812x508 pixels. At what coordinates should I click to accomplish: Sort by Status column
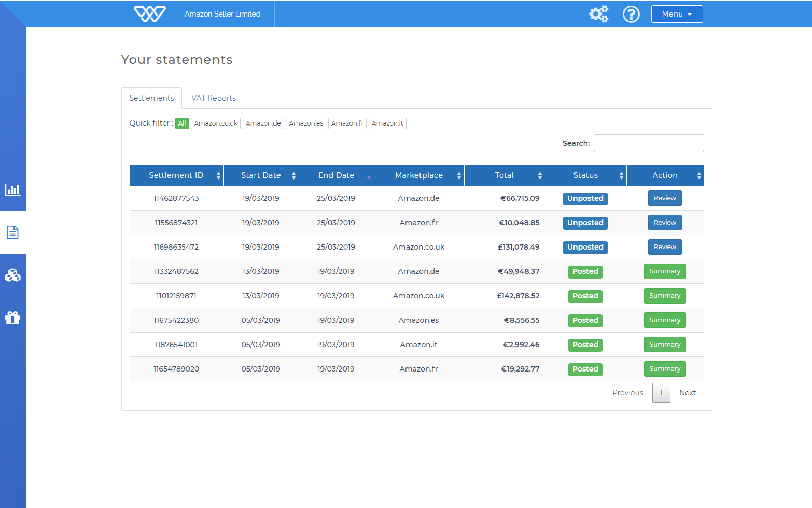(586, 175)
